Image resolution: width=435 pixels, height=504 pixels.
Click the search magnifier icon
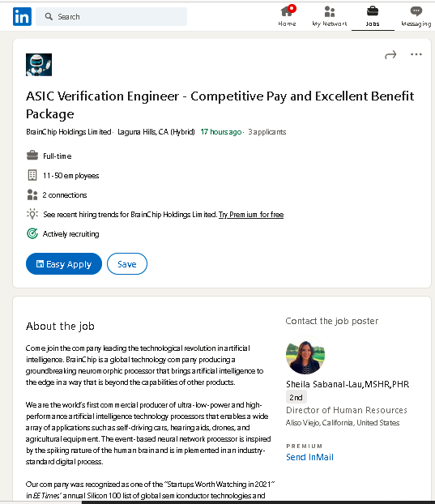click(x=49, y=16)
